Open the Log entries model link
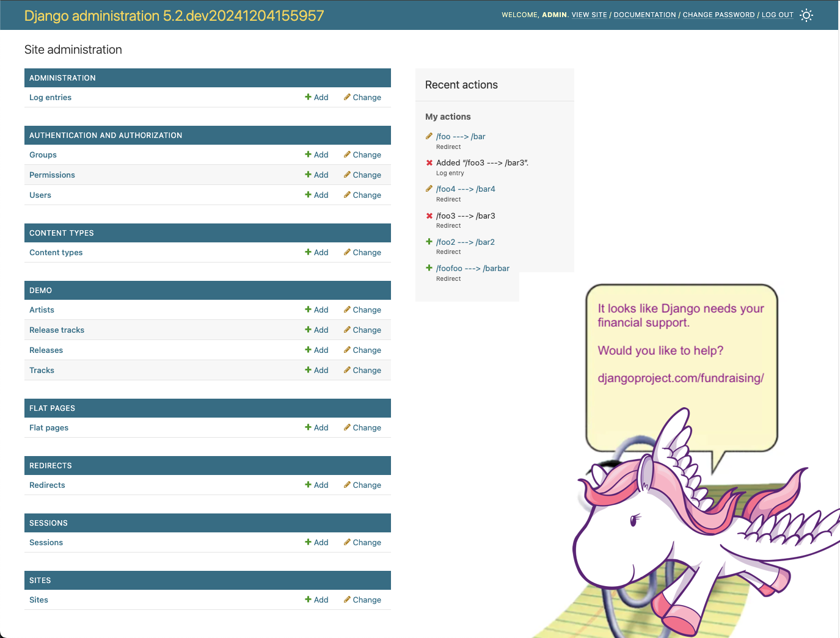Image resolution: width=840 pixels, height=638 pixels. (x=50, y=98)
